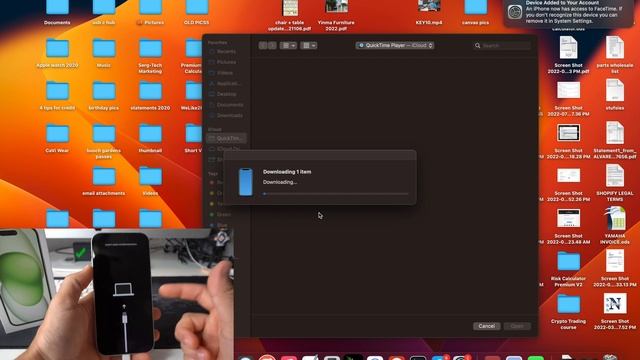640x360 pixels.
Task: Select Recents in the dialog sidebar
Action: [226, 51]
